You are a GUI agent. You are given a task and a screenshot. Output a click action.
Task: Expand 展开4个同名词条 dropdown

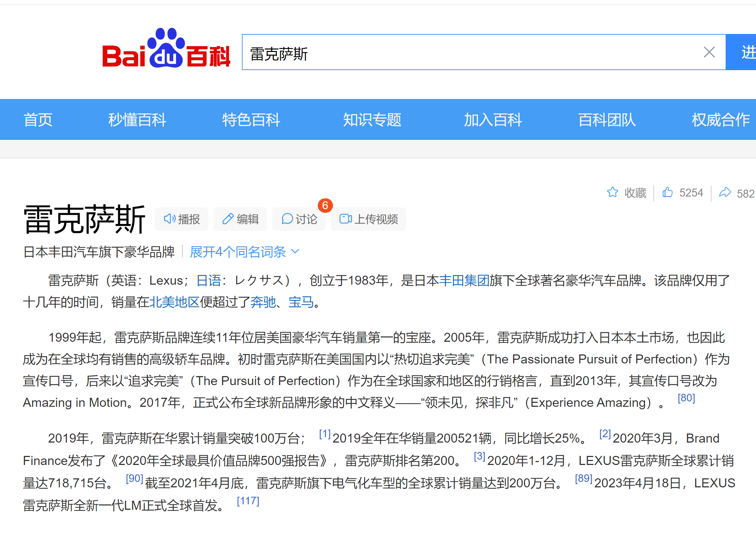click(245, 252)
